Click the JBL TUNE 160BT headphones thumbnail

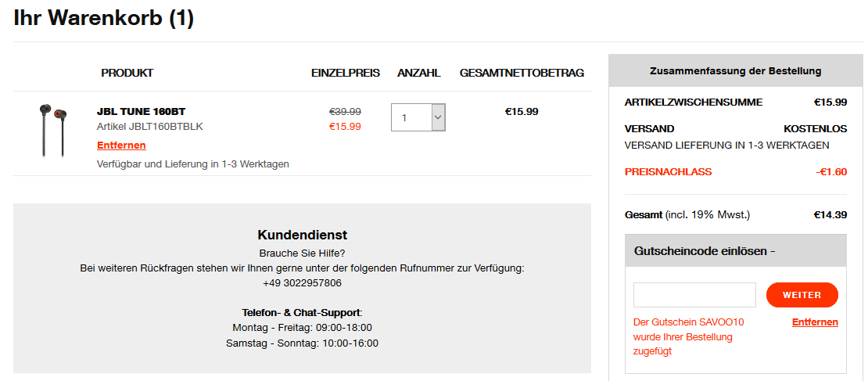point(52,131)
